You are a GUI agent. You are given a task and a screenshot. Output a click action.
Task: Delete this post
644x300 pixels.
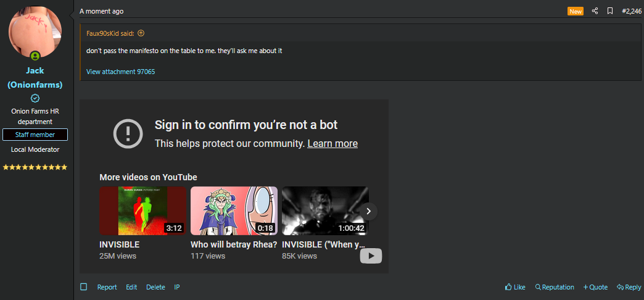coord(155,287)
